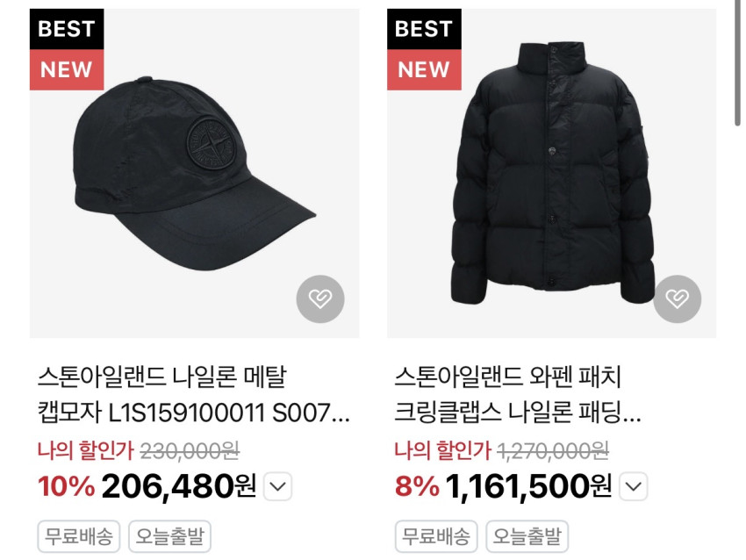Open 스톤아일랜드 와펜 패치 크링클랩스 패딩 title
The width and height of the screenshot is (746, 560).
[x=518, y=395]
